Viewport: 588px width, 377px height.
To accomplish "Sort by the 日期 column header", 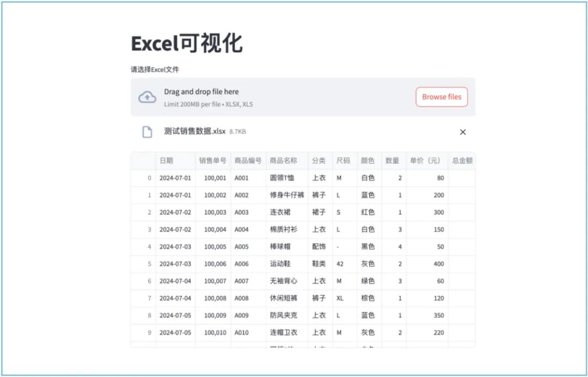I will click(175, 161).
